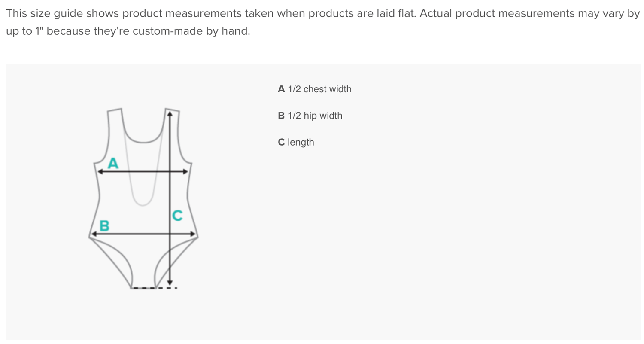Click the dashed baseline under the swimsuit
This screenshot has height=344, width=644.
(154, 288)
